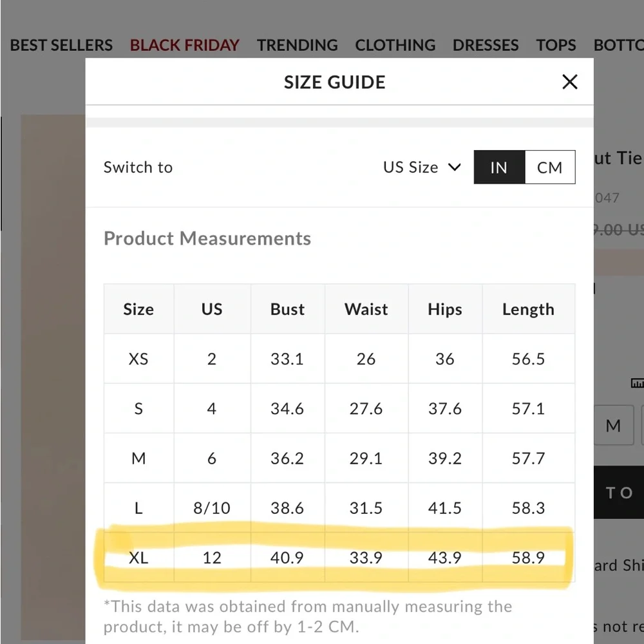Click the XL size cell
Viewport: 644px width, 644px height.
click(138, 558)
